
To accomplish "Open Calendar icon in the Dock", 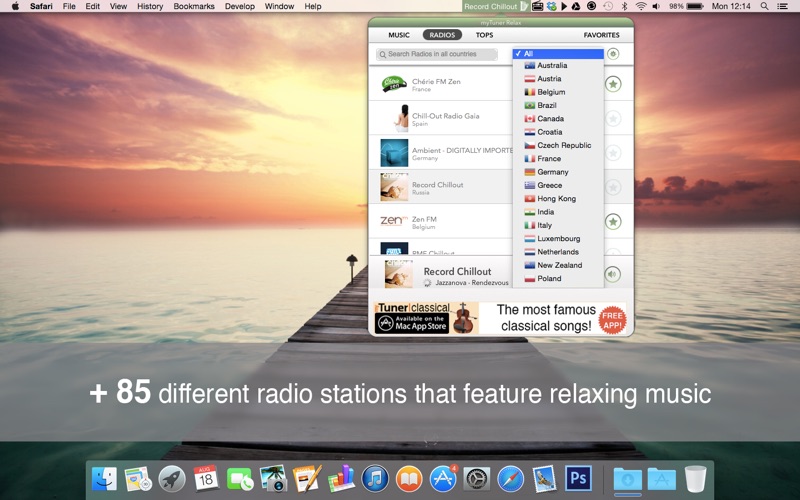I will click(206, 479).
